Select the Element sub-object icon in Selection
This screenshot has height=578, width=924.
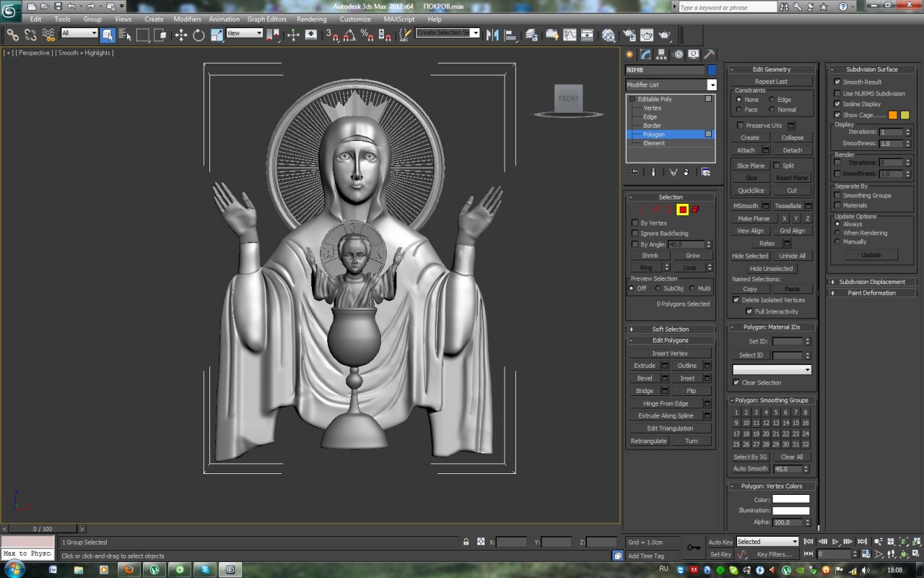tap(696, 210)
